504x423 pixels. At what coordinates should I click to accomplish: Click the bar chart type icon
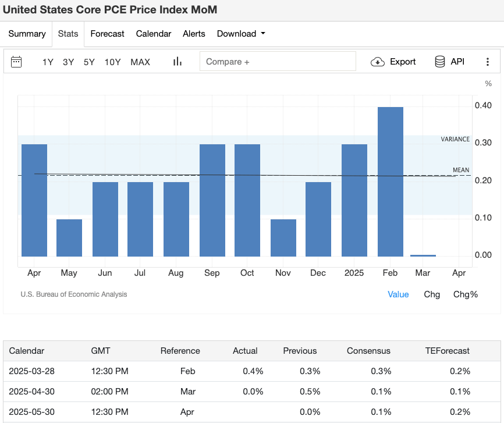[178, 62]
